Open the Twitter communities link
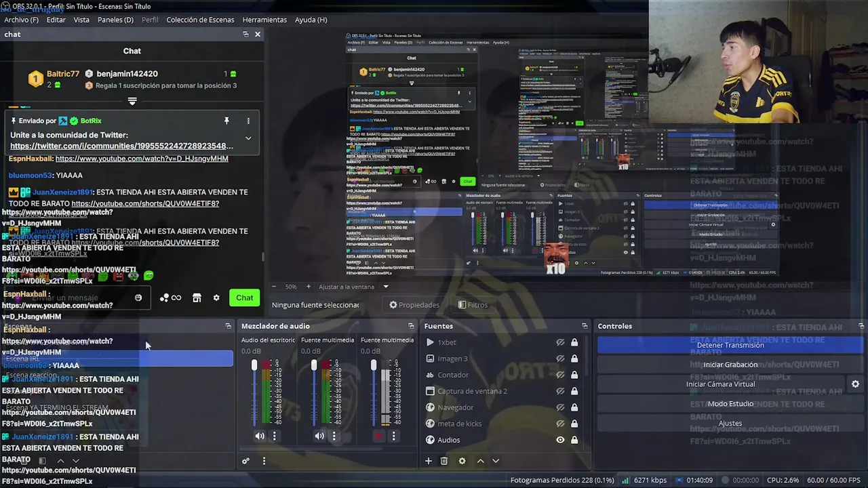Image resolution: width=868 pixels, height=488 pixels. pyautogui.click(x=121, y=146)
